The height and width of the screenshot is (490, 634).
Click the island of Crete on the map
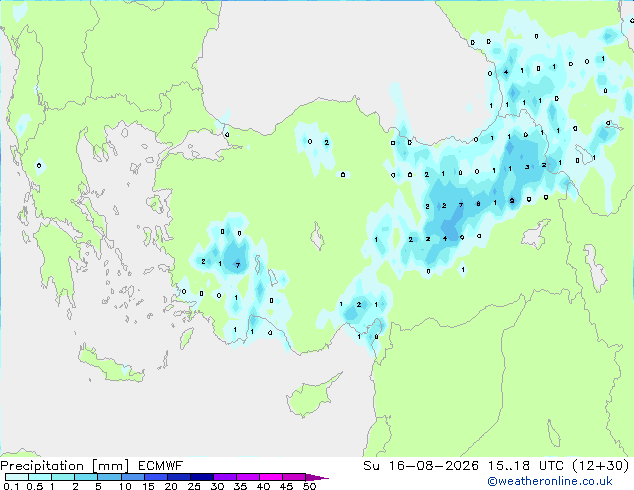pyautogui.click(x=110, y=365)
